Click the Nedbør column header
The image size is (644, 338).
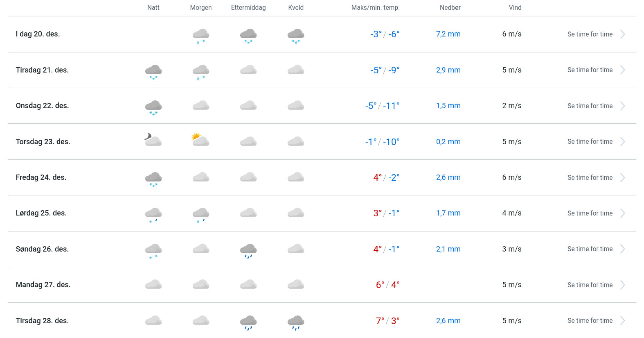tap(450, 8)
